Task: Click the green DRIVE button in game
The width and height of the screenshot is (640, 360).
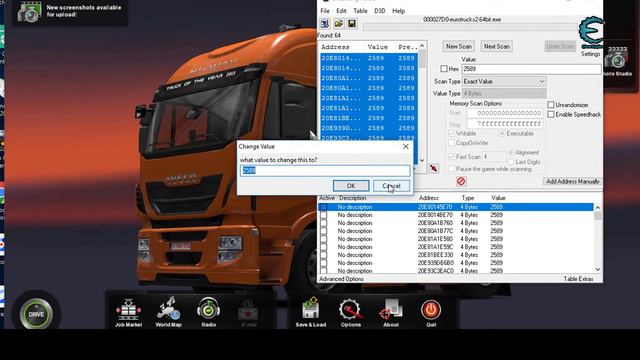Action: point(36,314)
